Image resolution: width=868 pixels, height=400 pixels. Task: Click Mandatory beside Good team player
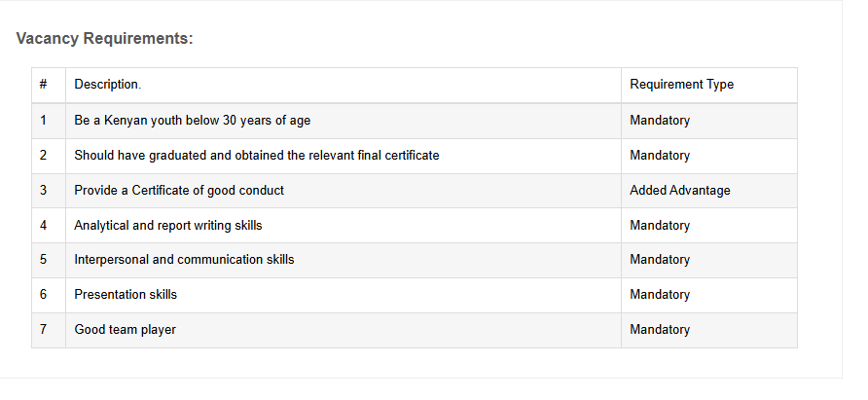coord(660,330)
